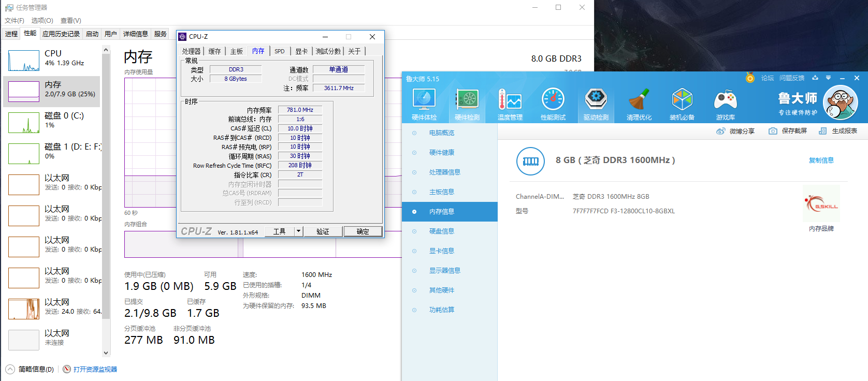Click the G.SKILL memory brand logo
Viewport: 868px width, 381px height.
[821, 204]
